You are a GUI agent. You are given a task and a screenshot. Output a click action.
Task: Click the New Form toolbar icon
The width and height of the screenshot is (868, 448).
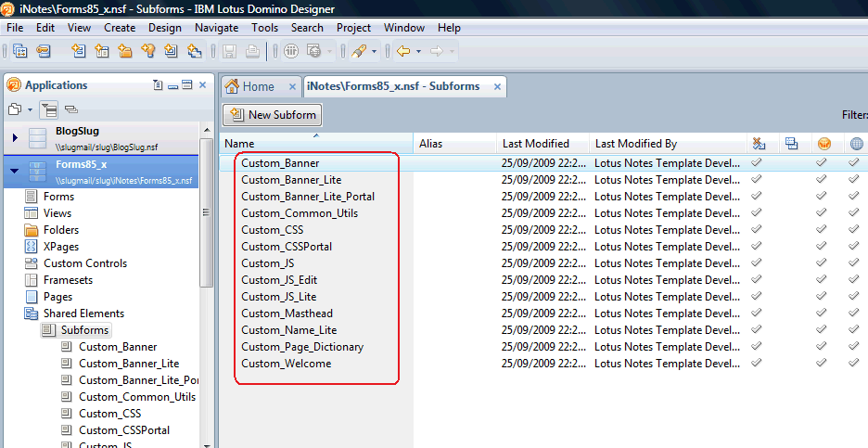[x=79, y=51]
